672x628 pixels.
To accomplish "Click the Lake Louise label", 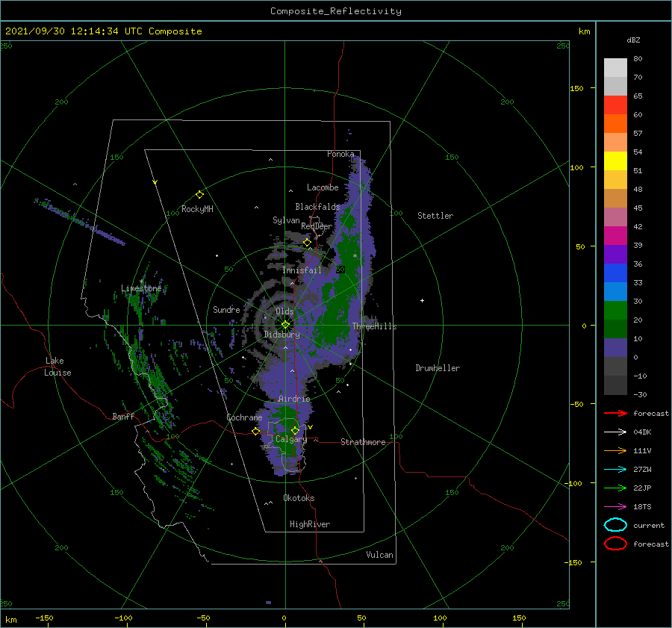I will (57, 367).
